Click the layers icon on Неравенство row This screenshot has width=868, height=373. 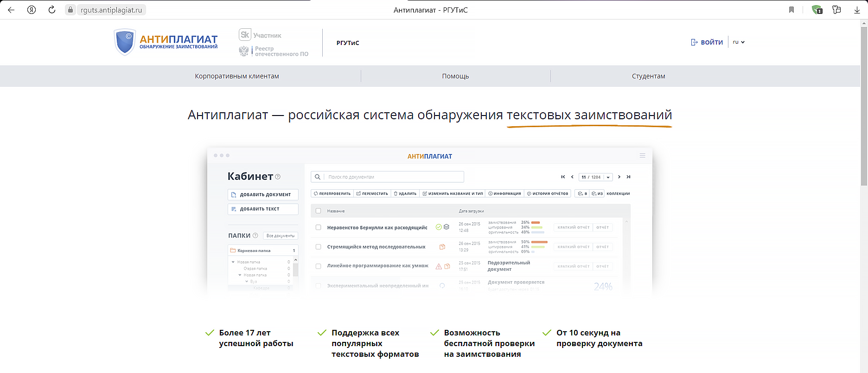(x=446, y=227)
